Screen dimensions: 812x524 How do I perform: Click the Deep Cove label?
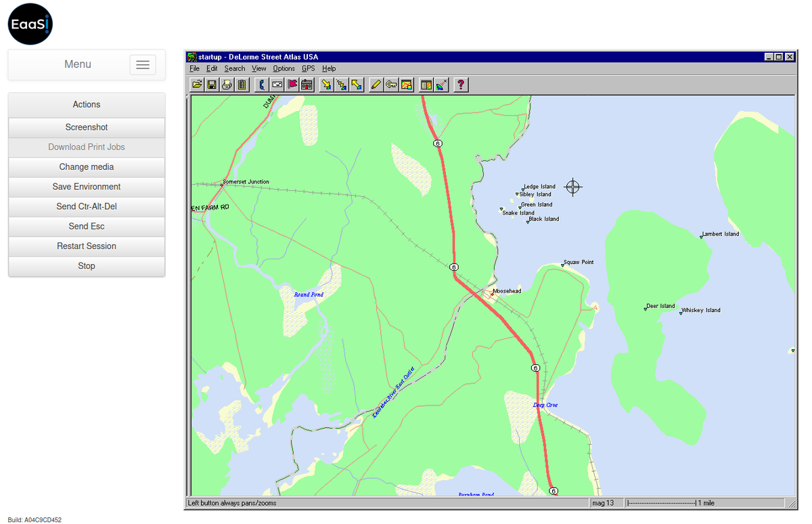[x=545, y=406]
